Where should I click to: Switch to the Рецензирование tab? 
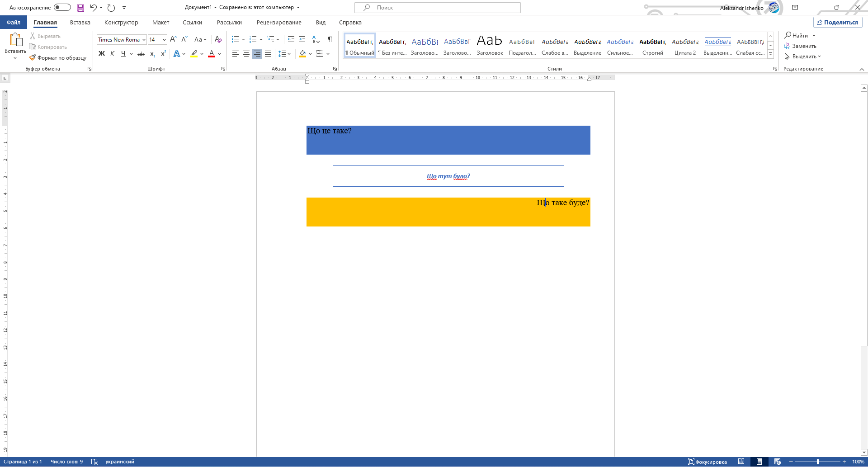[x=279, y=22]
